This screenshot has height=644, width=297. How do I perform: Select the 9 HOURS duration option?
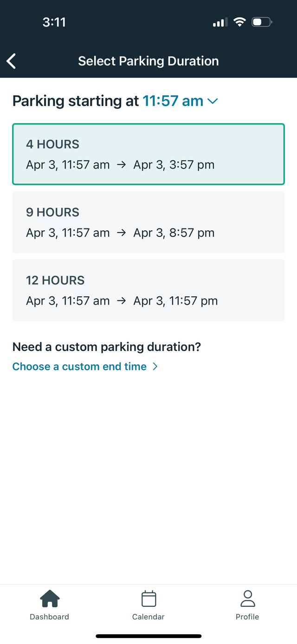148,222
